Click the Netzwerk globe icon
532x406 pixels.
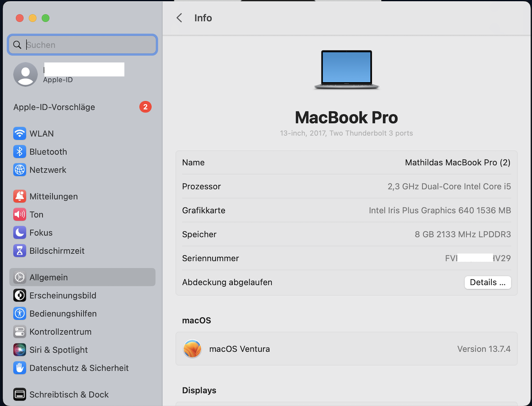tap(20, 170)
